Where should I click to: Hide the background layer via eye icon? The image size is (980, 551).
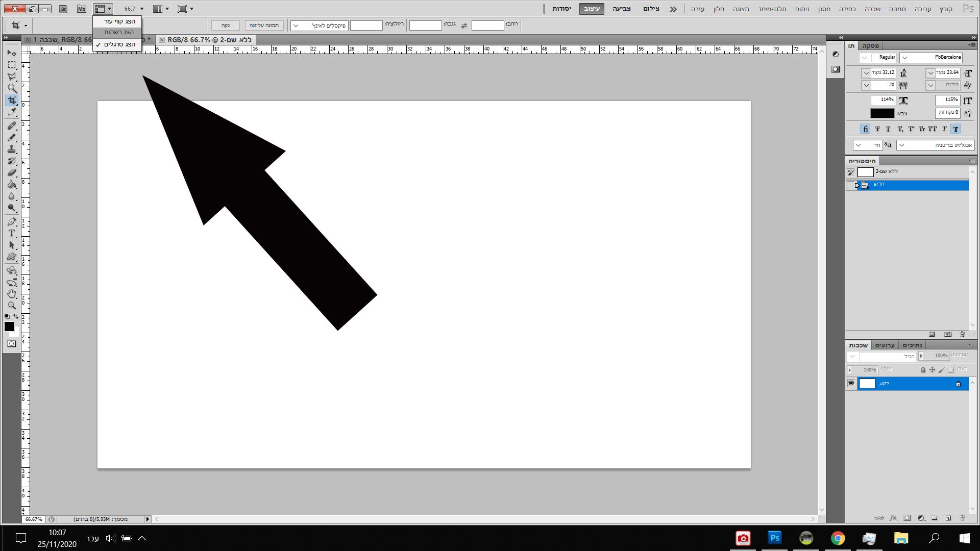click(851, 383)
